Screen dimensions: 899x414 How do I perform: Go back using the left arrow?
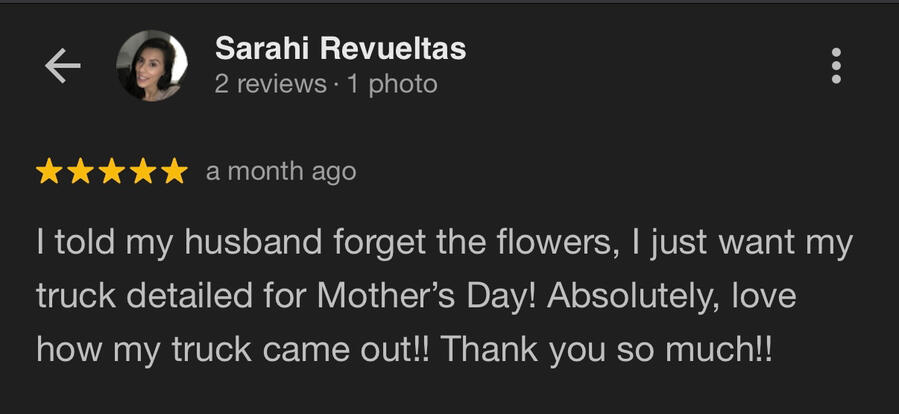tap(62, 66)
